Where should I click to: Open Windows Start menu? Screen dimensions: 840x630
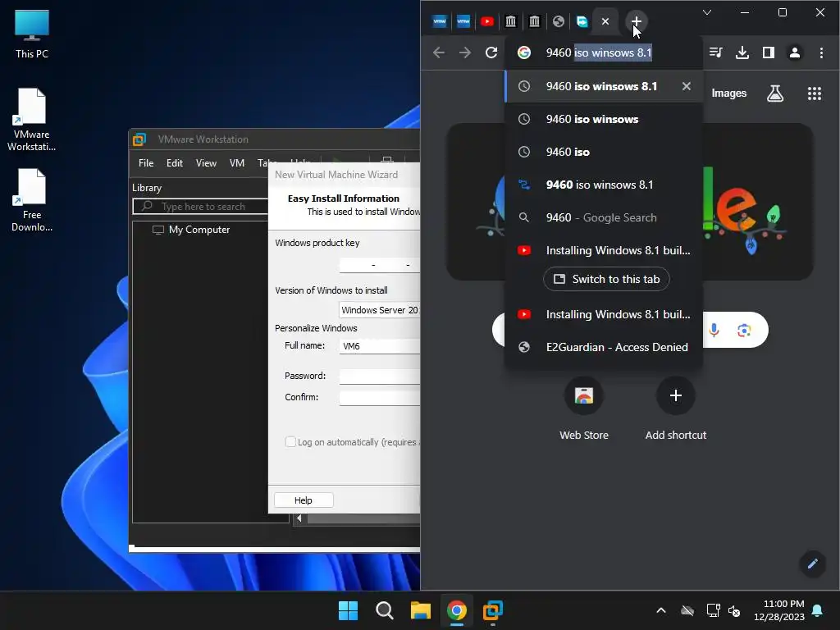[x=348, y=610]
